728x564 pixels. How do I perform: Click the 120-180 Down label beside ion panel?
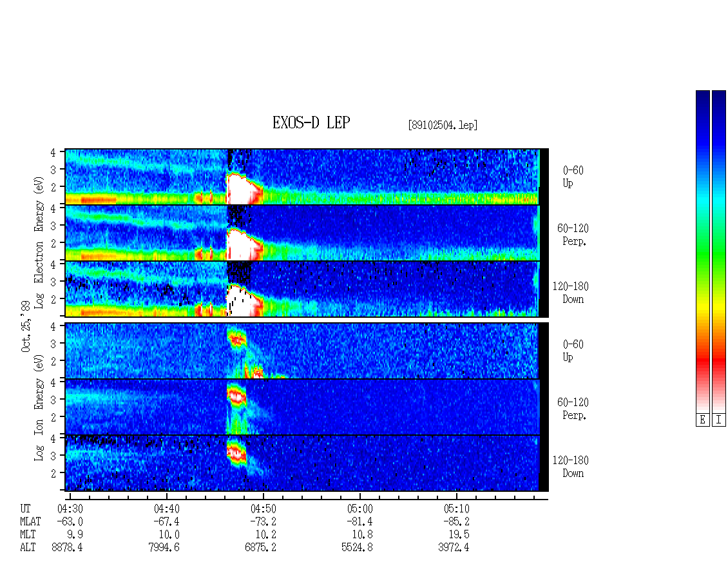click(571, 467)
